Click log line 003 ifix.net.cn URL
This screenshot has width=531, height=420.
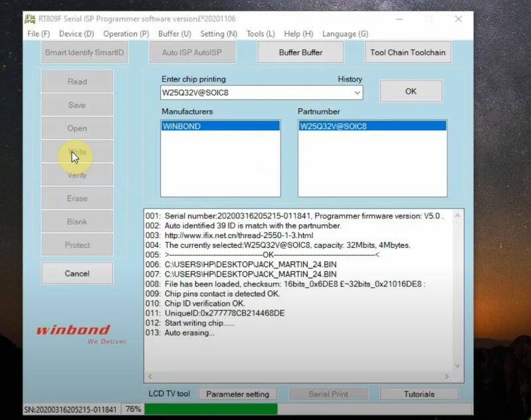click(x=239, y=235)
